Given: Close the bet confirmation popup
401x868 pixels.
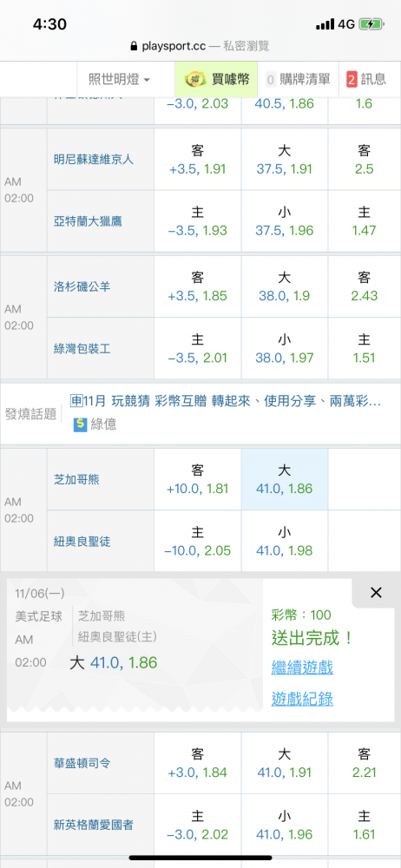Looking at the screenshot, I should tap(376, 593).
